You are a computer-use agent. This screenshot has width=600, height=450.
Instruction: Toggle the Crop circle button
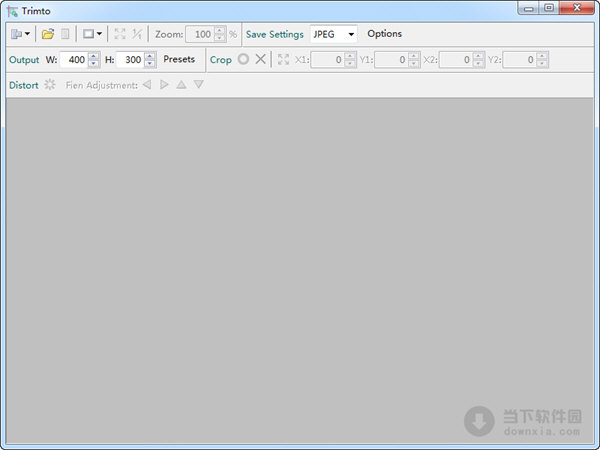[x=243, y=60]
